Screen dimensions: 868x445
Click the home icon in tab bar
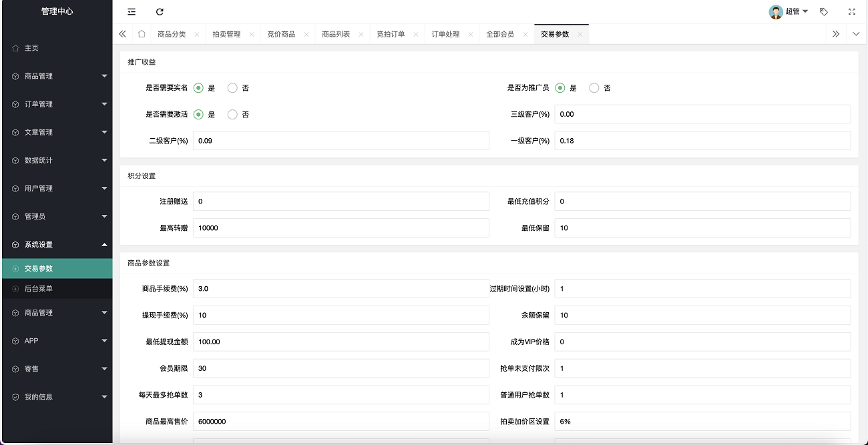142,34
